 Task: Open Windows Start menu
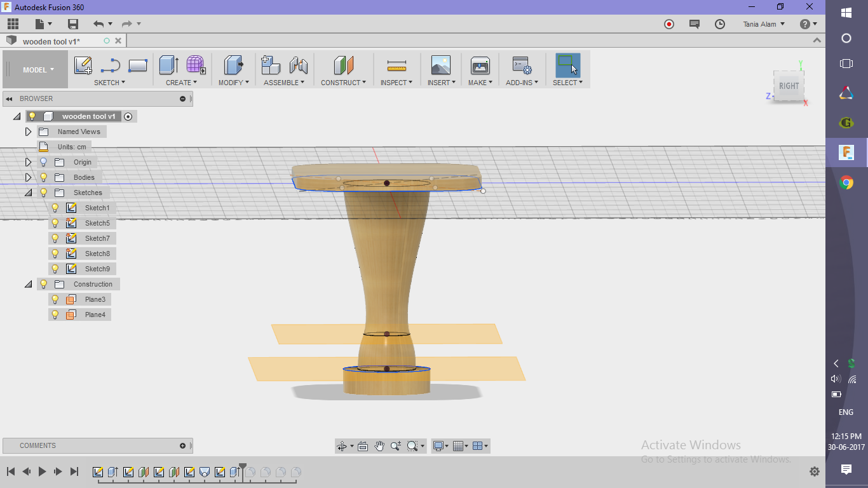tap(846, 13)
